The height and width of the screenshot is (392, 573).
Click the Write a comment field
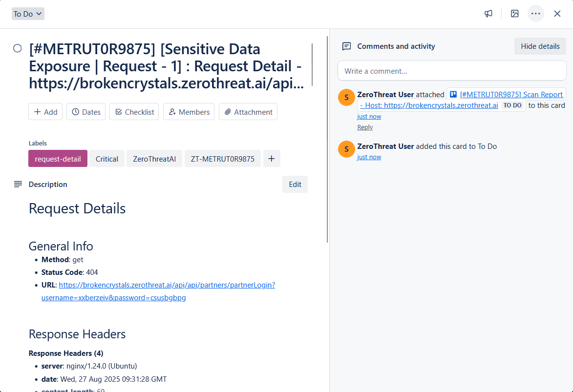(451, 71)
